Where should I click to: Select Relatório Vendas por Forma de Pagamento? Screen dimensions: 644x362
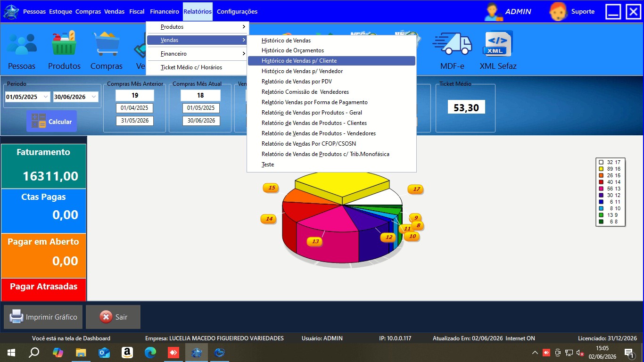331,102
